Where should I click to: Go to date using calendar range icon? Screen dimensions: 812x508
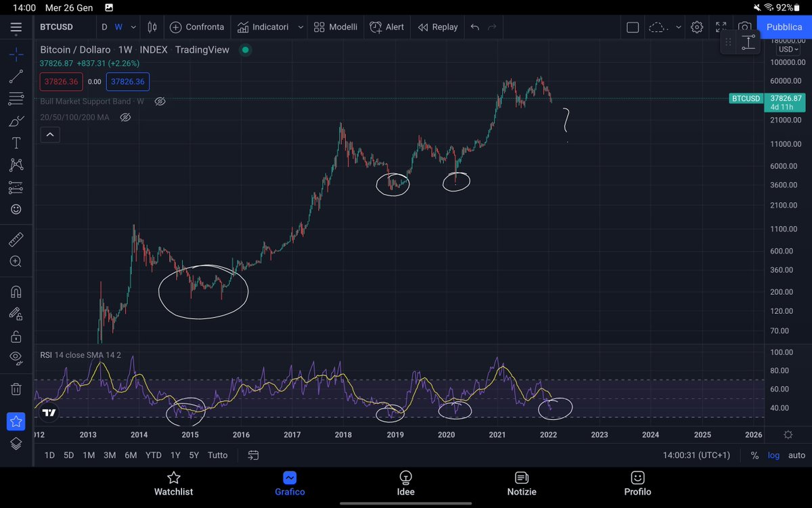click(253, 455)
